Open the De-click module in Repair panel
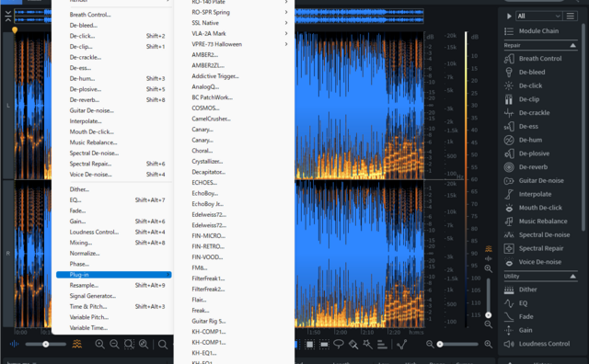Screen dimensions: 589x364 click(530, 85)
